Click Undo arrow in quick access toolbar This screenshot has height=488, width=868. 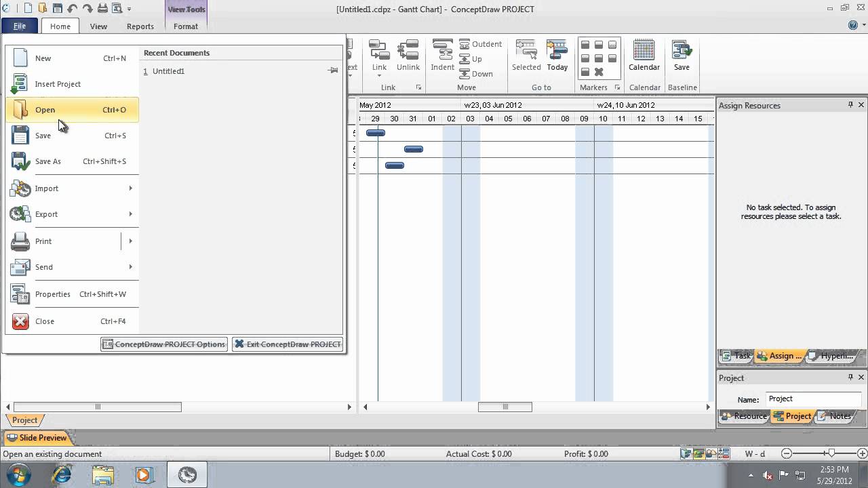[73, 9]
